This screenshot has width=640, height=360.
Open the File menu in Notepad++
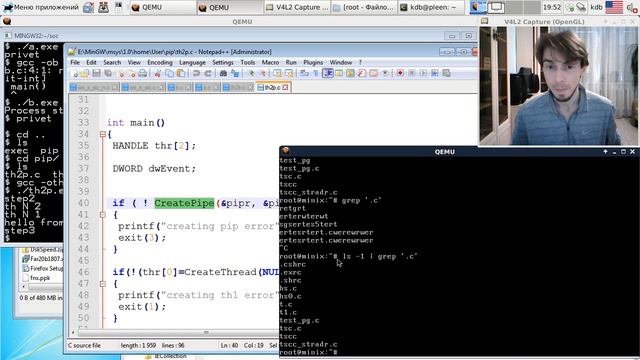tap(75, 62)
